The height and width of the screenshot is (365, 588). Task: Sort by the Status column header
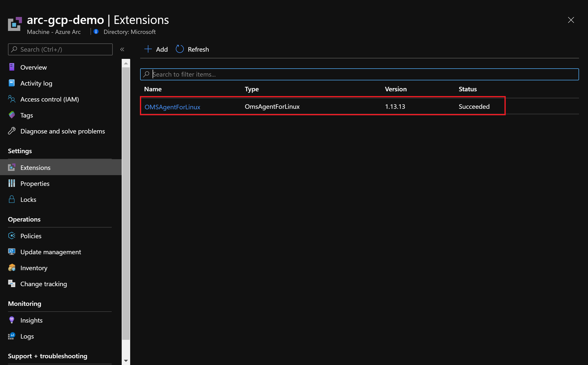click(x=468, y=89)
